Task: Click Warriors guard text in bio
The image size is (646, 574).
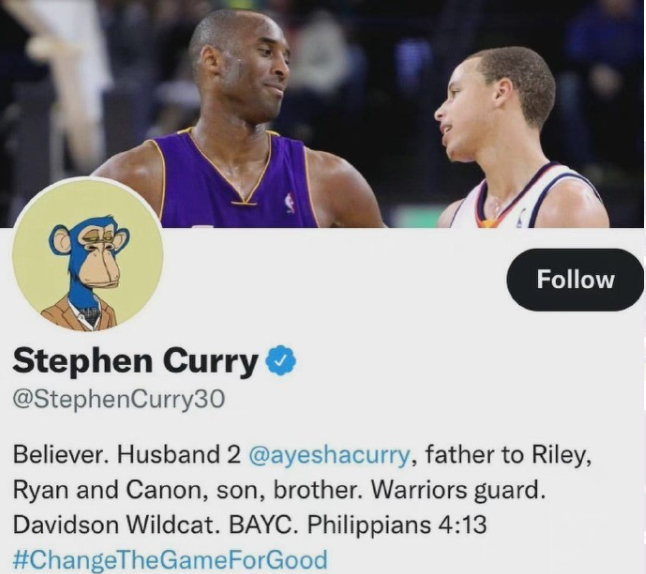Action: click(458, 490)
